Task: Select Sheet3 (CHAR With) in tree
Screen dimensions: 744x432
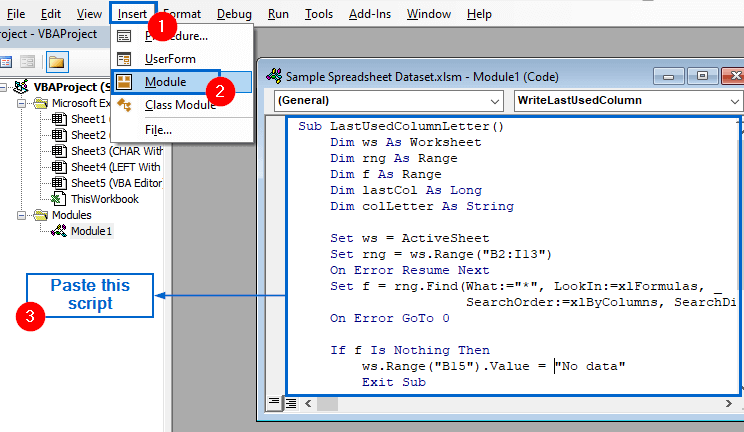Action: point(116,151)
